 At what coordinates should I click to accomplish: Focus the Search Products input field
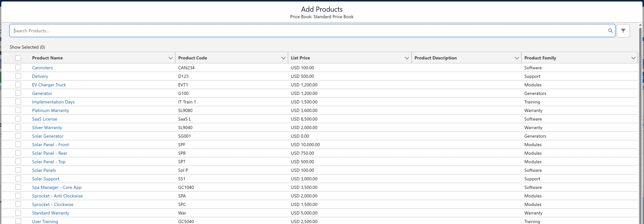(x=300, y=30)
